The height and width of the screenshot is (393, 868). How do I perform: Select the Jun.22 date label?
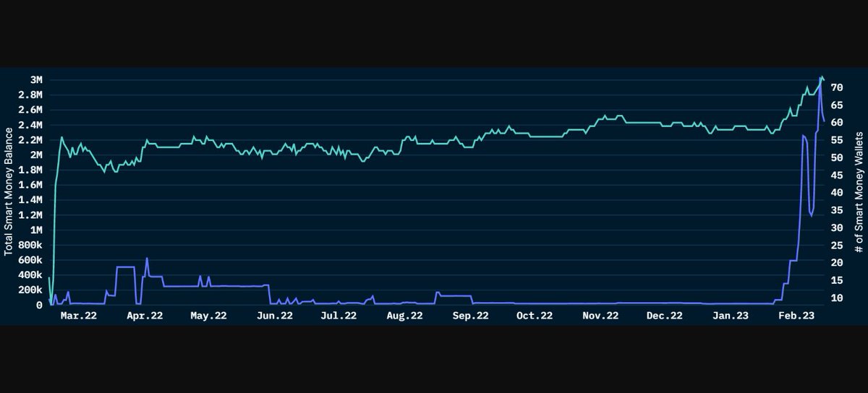tap(276, 316)
